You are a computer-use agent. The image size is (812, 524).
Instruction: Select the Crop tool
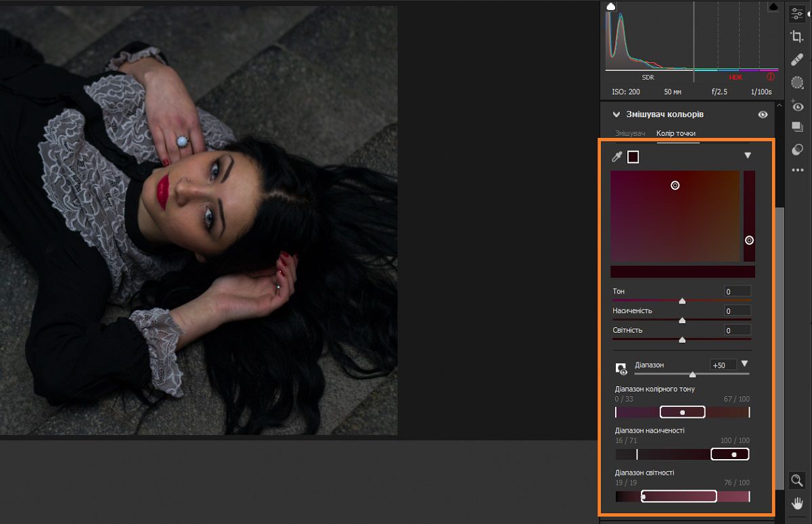(x=797, y=37)
